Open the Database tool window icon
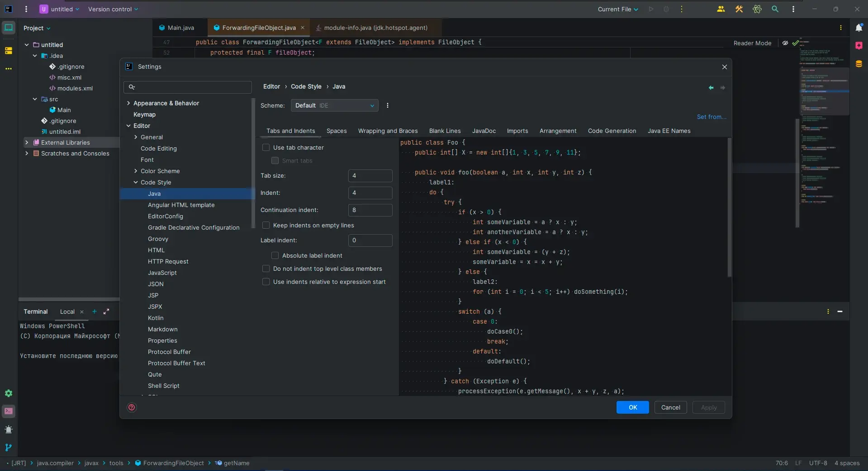Image resolution: width=868 pixels, height=471 pixels. (x=859, y=64)
